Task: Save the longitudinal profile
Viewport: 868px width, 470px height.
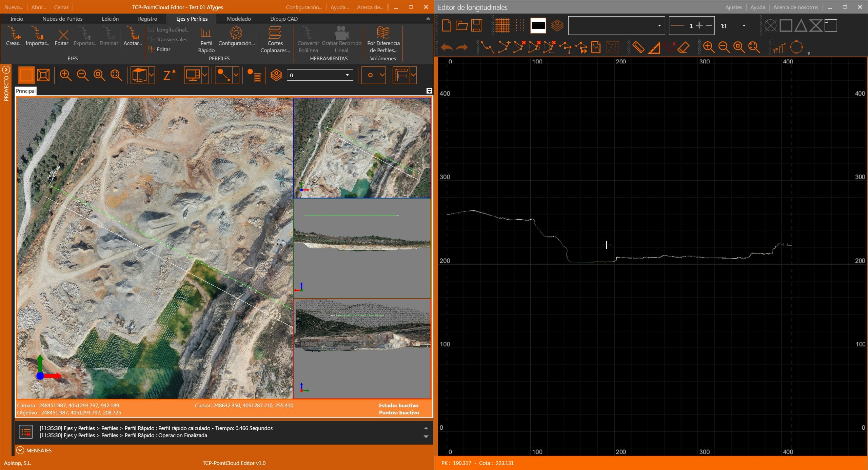Action: pyautogui.click(x=477, y=25)
